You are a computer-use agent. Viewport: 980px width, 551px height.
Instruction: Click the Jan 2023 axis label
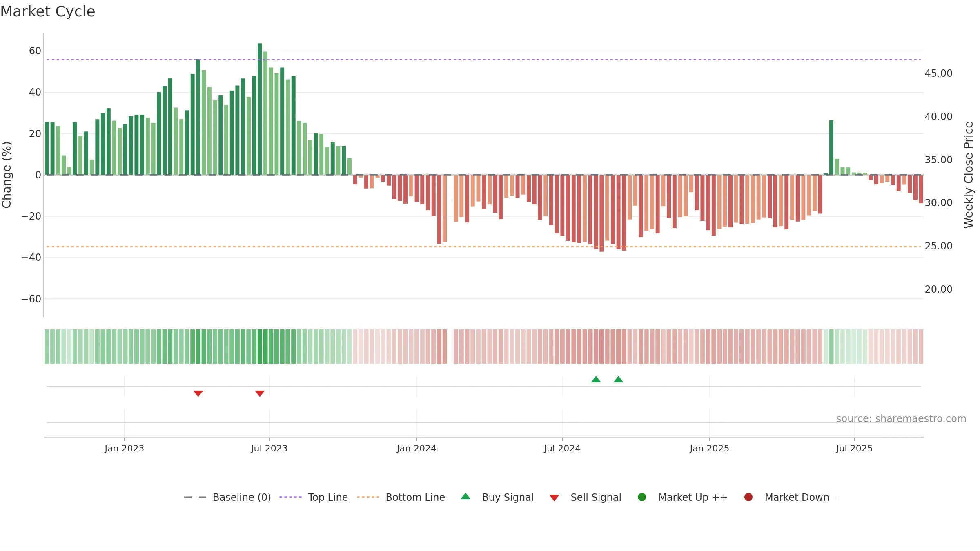[x=124, y=449]
